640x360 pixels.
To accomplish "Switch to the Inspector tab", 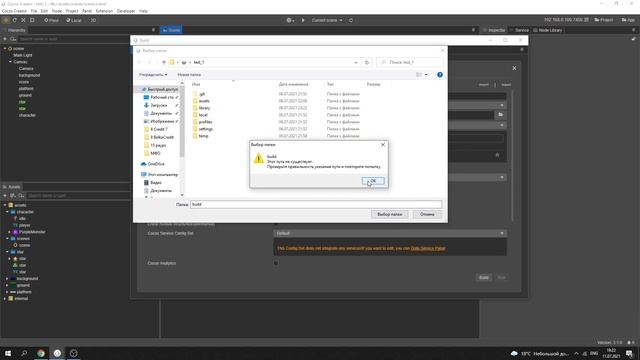I will [494, 30].
